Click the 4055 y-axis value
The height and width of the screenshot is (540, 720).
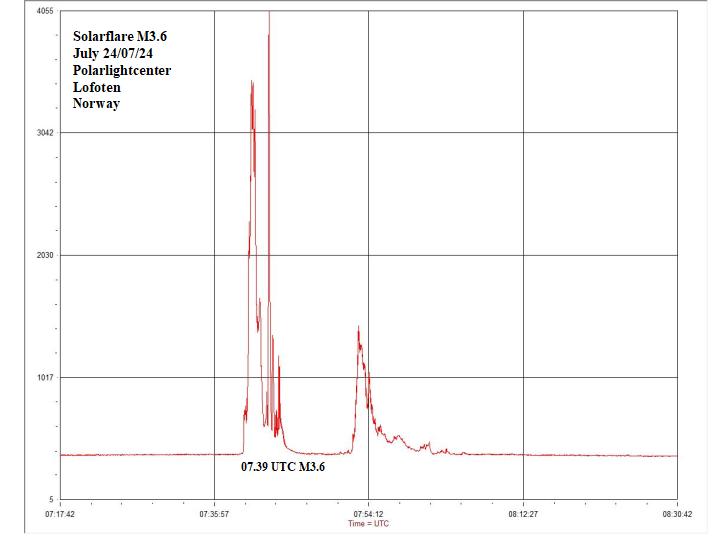point(45,11)
